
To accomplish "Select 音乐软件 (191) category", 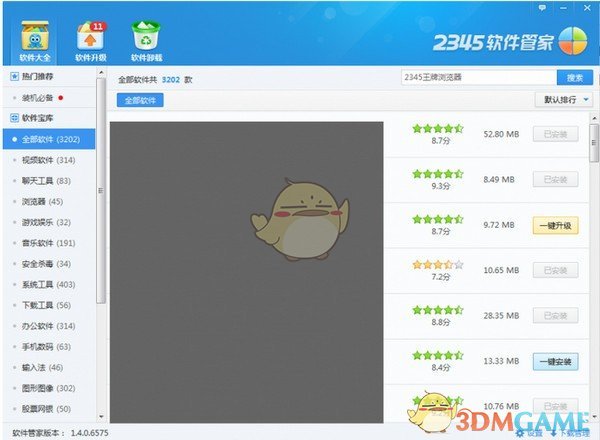I will [x=49, y=243].
